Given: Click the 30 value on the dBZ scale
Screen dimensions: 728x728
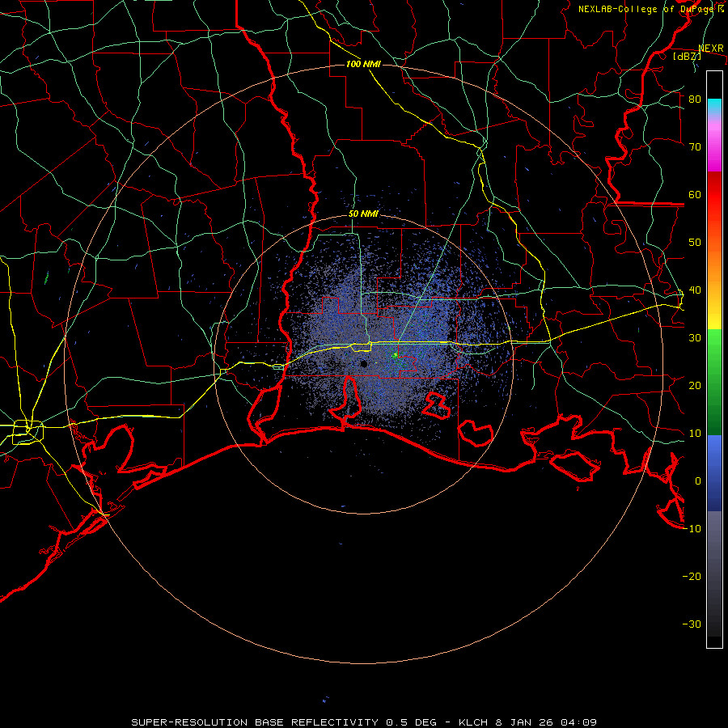Looking at the screenshot, I should coord(695,338).
